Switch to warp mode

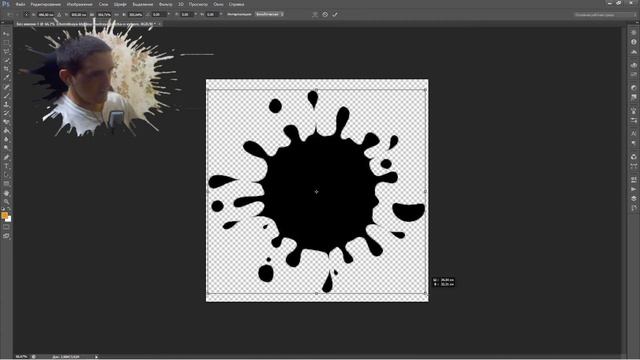pyautogui.click(x=315, y=14)
